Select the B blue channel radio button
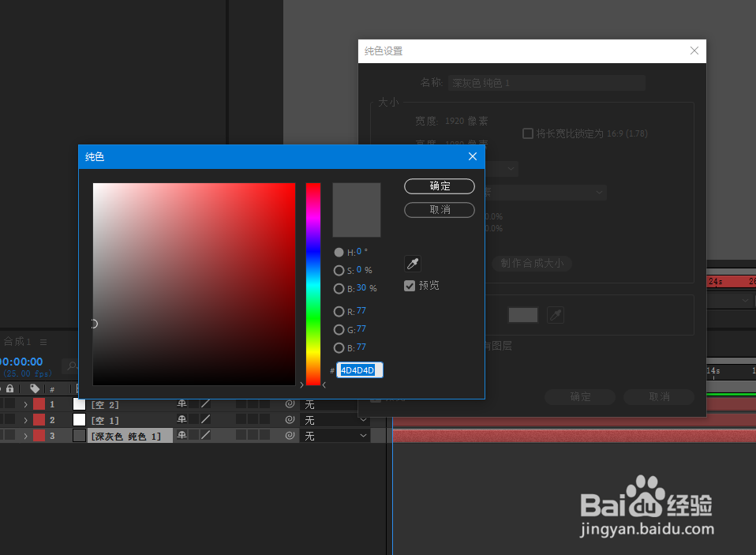 tap(339, 347)
